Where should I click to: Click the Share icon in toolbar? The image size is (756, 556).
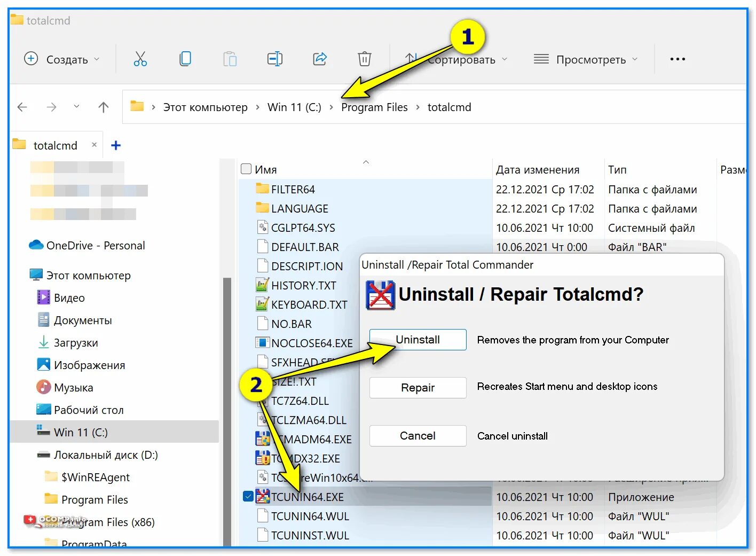click(x=320, y=59)
